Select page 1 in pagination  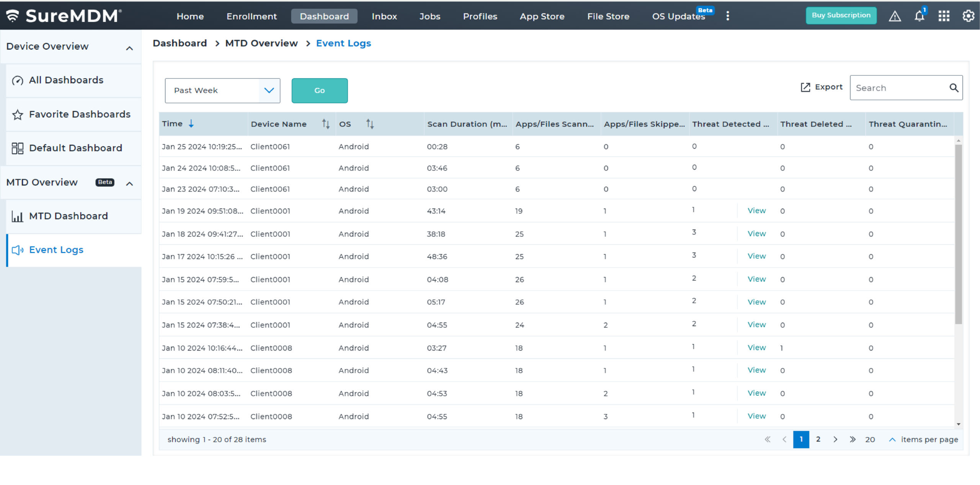(x=801, y=439)
